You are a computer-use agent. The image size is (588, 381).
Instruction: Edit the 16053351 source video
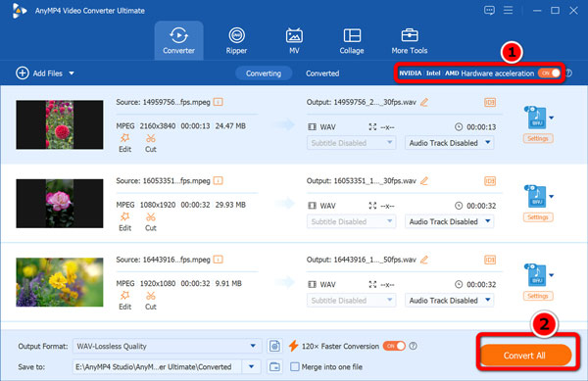tap(124, 222)
